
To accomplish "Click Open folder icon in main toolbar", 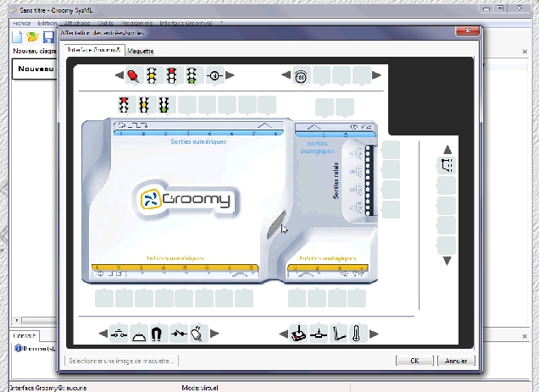I will pos(32,36).
